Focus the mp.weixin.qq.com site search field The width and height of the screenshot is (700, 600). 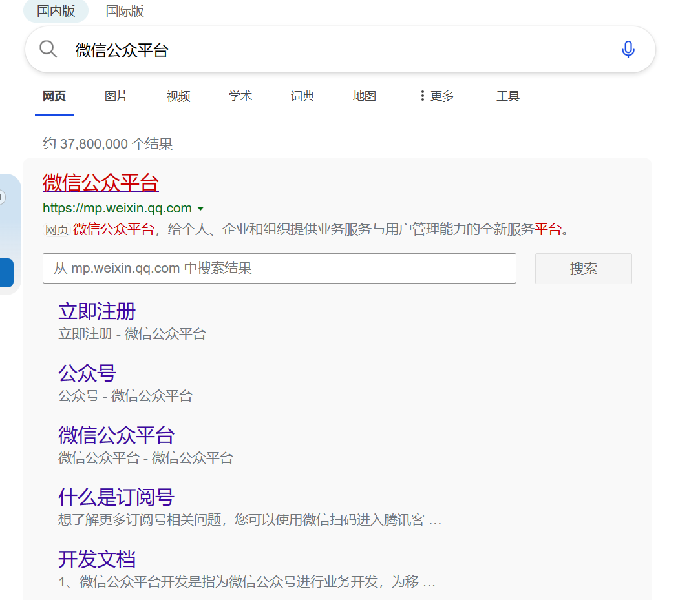(x=279, y=268)
